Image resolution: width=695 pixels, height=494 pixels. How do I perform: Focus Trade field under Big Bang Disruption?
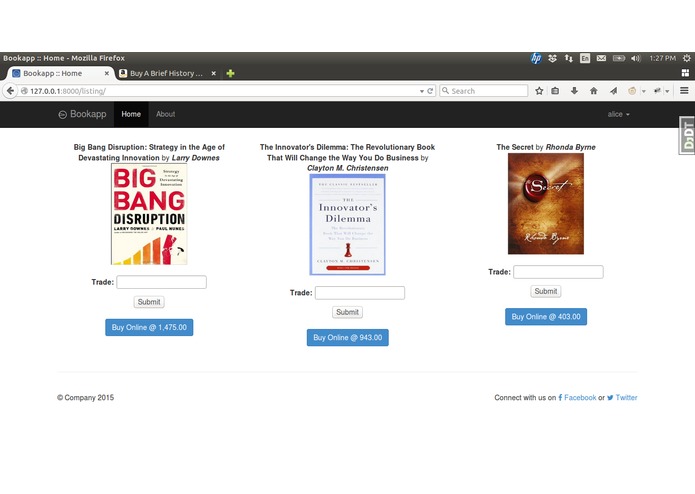pos(161,282)
